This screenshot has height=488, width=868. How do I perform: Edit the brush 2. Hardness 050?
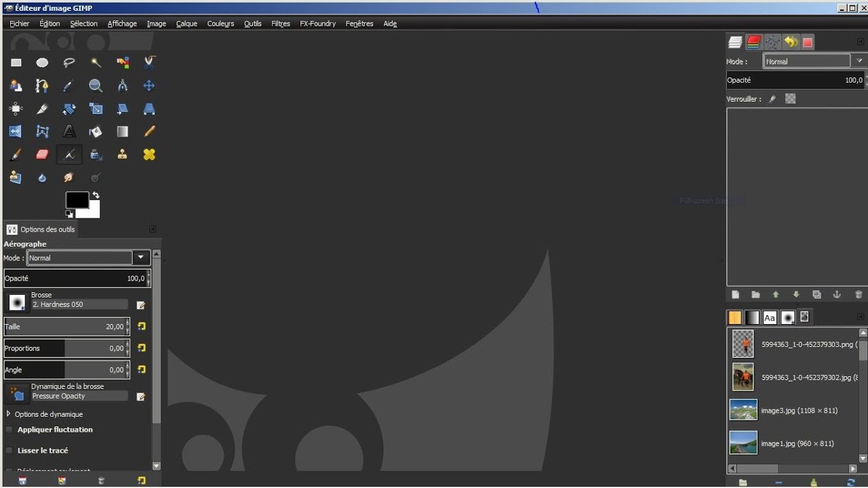(x=141, y=305)
